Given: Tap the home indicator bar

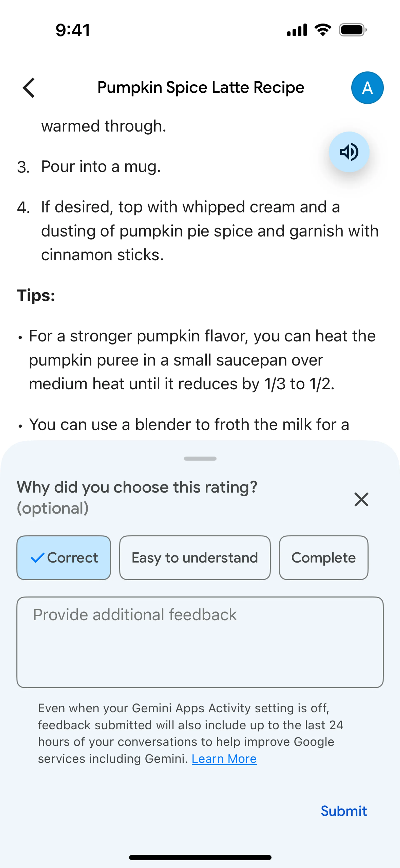Looking at the screenshot, I should (x=200, y=857).
